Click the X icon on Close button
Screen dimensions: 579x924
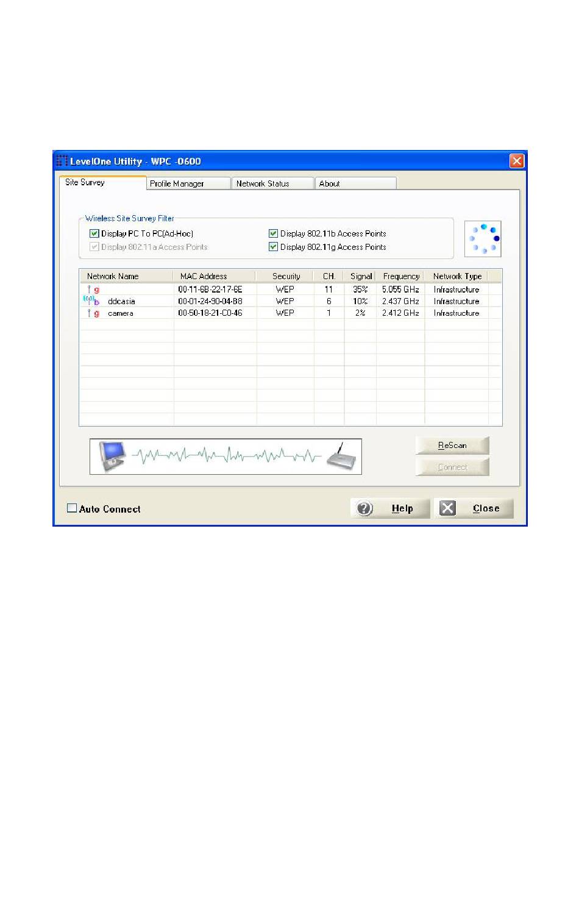pos(448,508)
